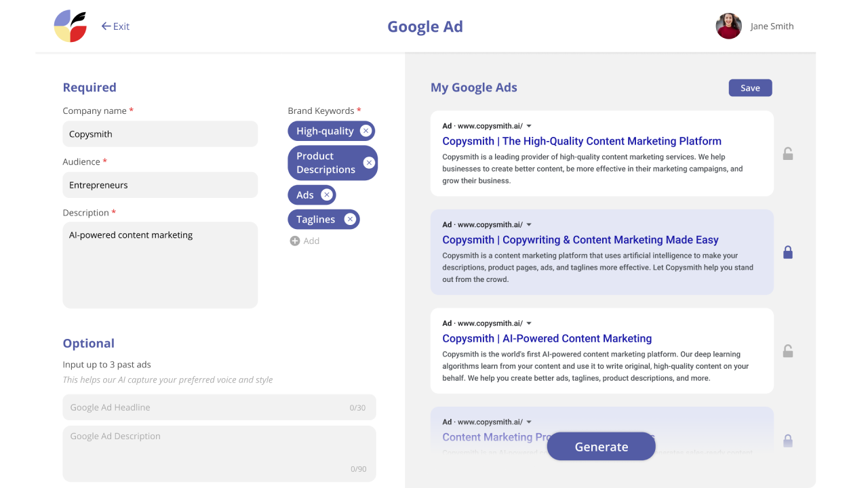The width and height of the screenshot is (868, 488).
Task: Lock the High-Quality Content Marketing Platform ad
Action: pos(787,154)
